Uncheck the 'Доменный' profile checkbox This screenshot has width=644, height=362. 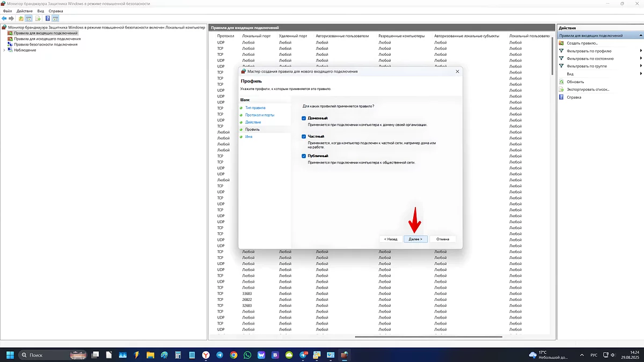pyautogui.click(x=304, y=118)
